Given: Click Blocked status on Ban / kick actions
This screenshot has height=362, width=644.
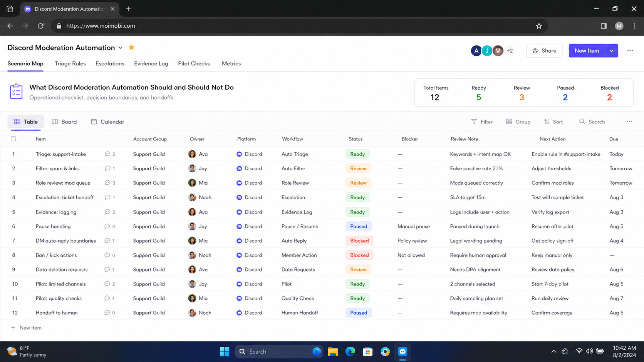Looking at the screenshot, I should point(359,255).
